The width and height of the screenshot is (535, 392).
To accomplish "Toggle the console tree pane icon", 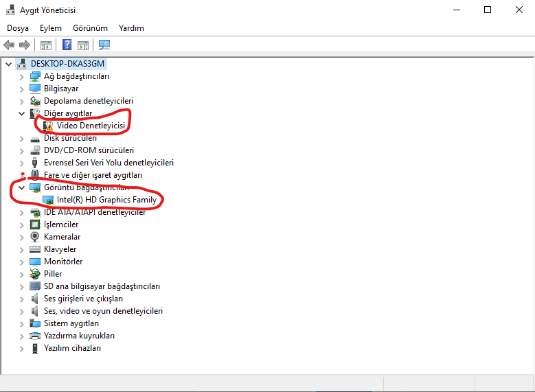I will pyautogui.click(x=46, y=45).
